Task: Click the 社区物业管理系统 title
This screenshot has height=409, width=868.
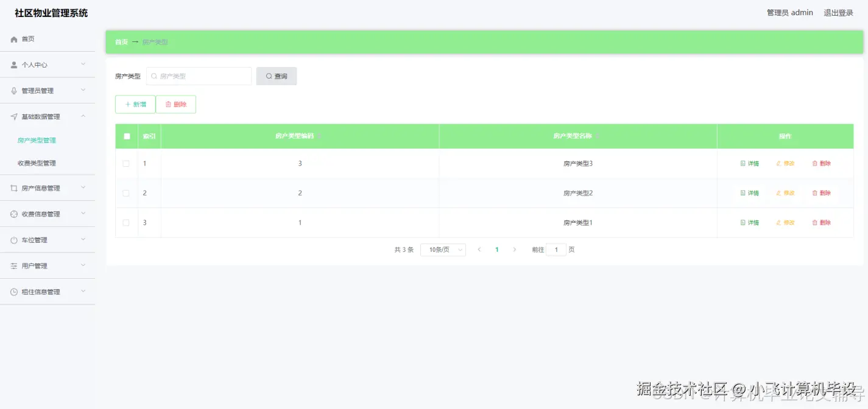Action: pos(51,13)
